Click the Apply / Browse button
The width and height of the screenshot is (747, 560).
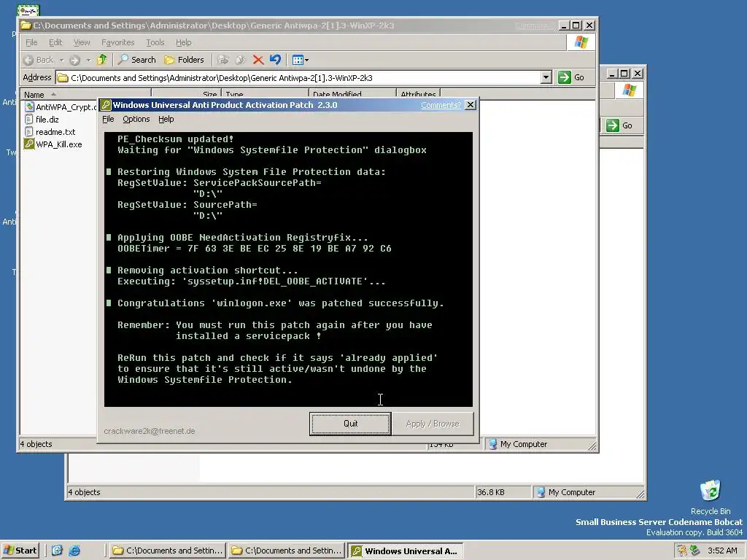pyautogui.click(x=433, y=424)
